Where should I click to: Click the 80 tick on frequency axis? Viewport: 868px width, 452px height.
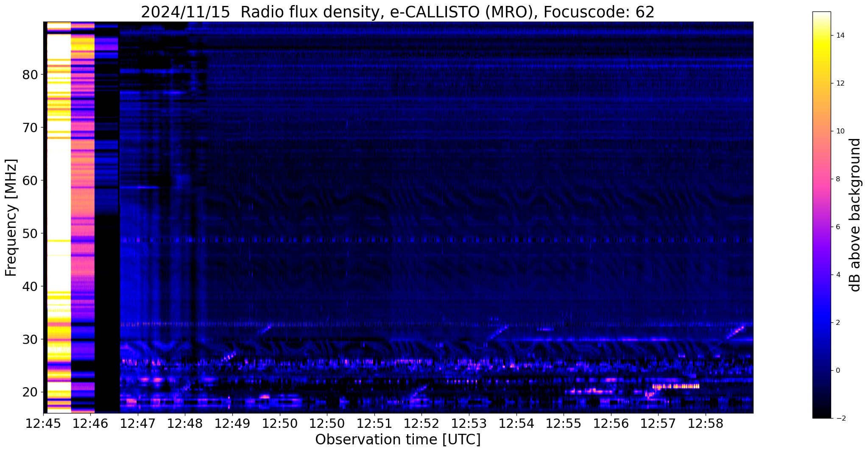[x=30, y=75]
